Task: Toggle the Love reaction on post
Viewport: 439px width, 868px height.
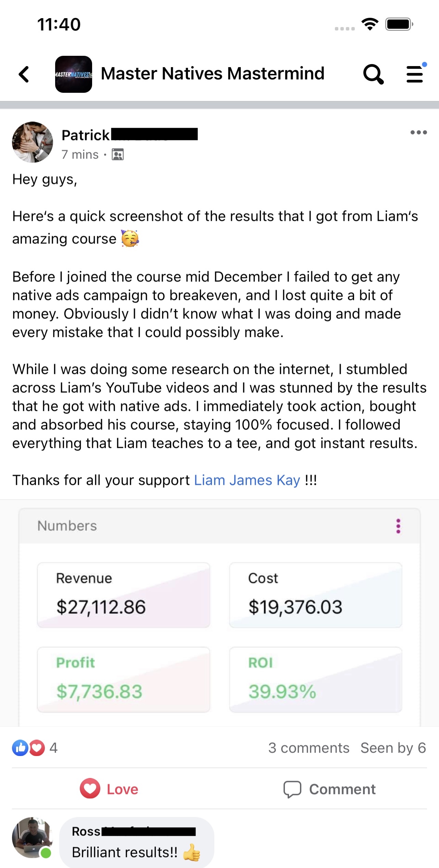Action: click(109, 789)
